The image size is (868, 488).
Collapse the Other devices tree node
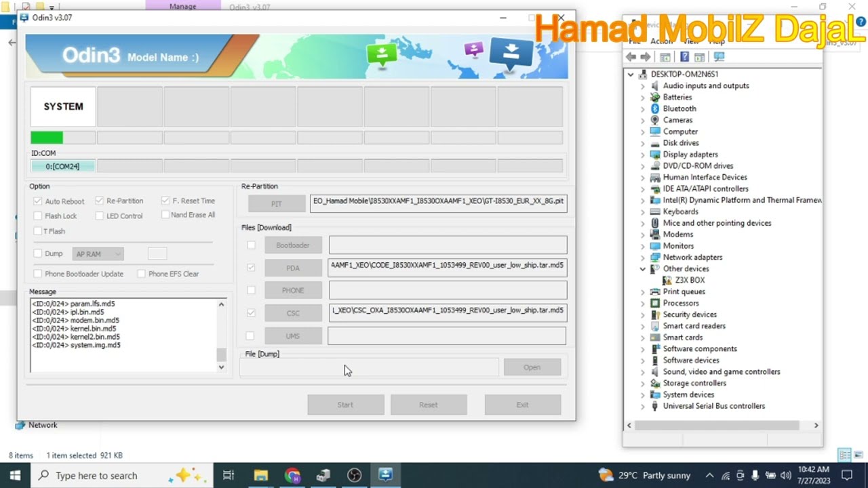coord(643,268)
